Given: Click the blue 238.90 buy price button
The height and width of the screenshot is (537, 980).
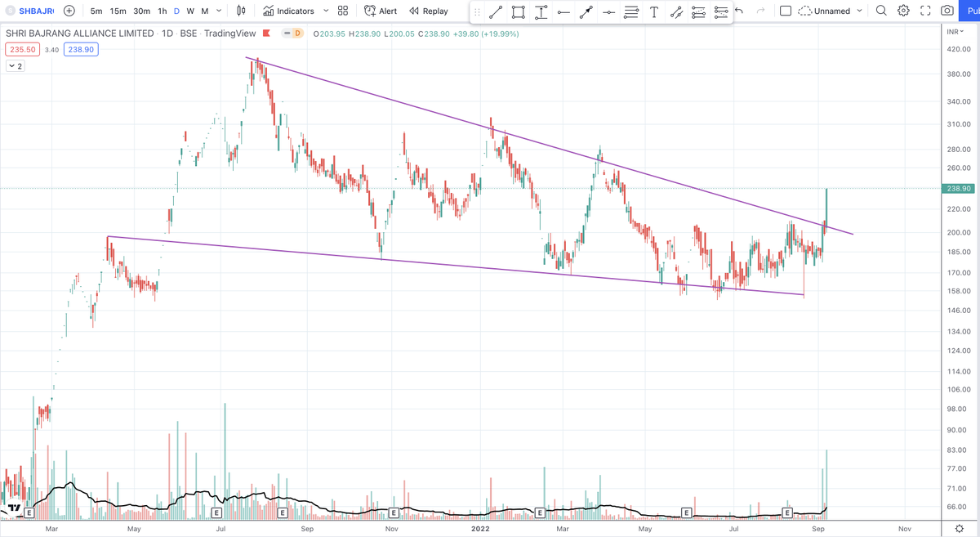Looking at the screenshot, I should (x=81, y=50).
